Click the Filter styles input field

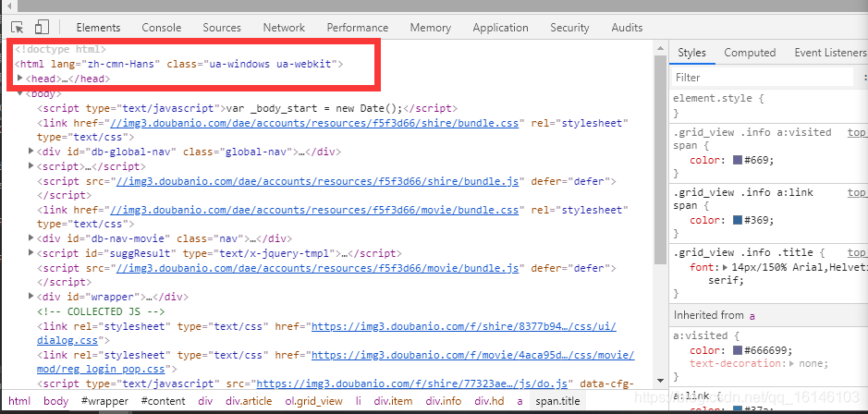(x=763, y=78)
